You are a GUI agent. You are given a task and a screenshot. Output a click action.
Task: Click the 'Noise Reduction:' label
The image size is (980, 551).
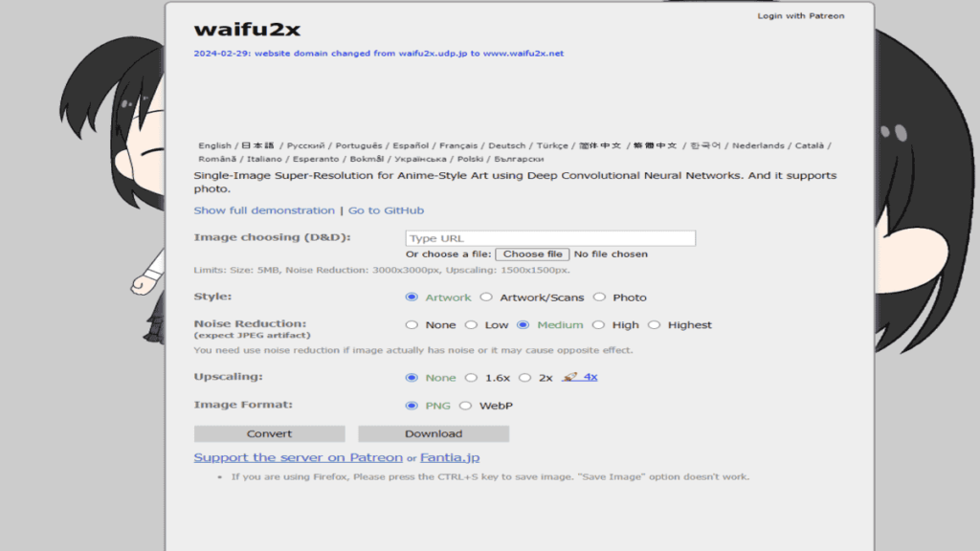[x=250, y=323]
